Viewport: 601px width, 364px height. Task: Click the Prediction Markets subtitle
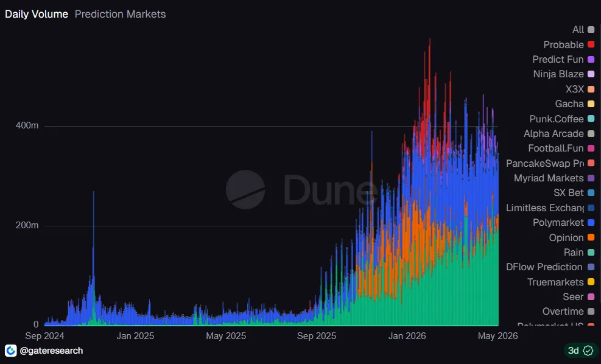(x=121, y=14)
